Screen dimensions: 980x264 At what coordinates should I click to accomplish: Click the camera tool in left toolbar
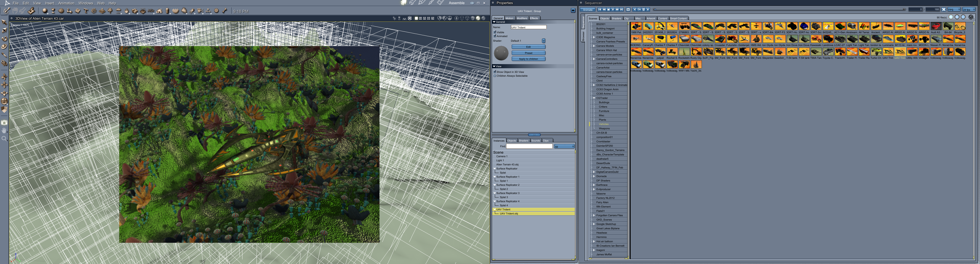point(5,123)
